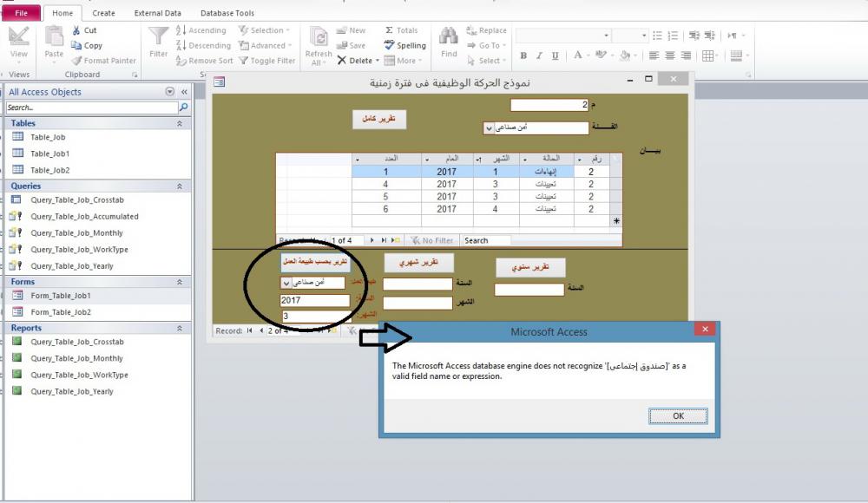Viewport: 868px width, 503px height.
Task: Sort records Descending
Action: click(x=203, y=45)
